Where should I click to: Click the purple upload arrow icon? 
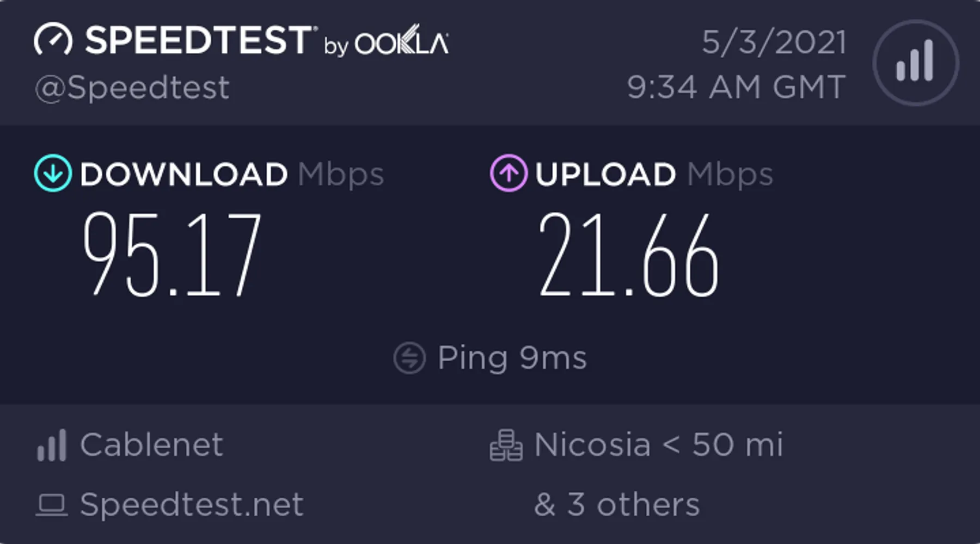pyautogui.click(x=509, y=174)
